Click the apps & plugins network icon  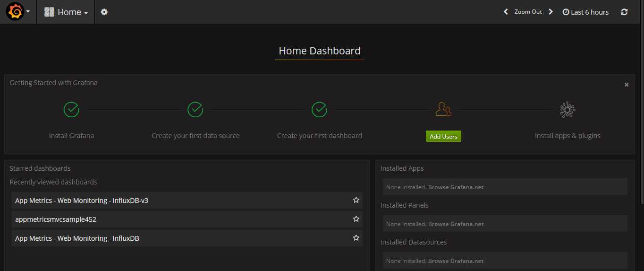click(568, 110)
